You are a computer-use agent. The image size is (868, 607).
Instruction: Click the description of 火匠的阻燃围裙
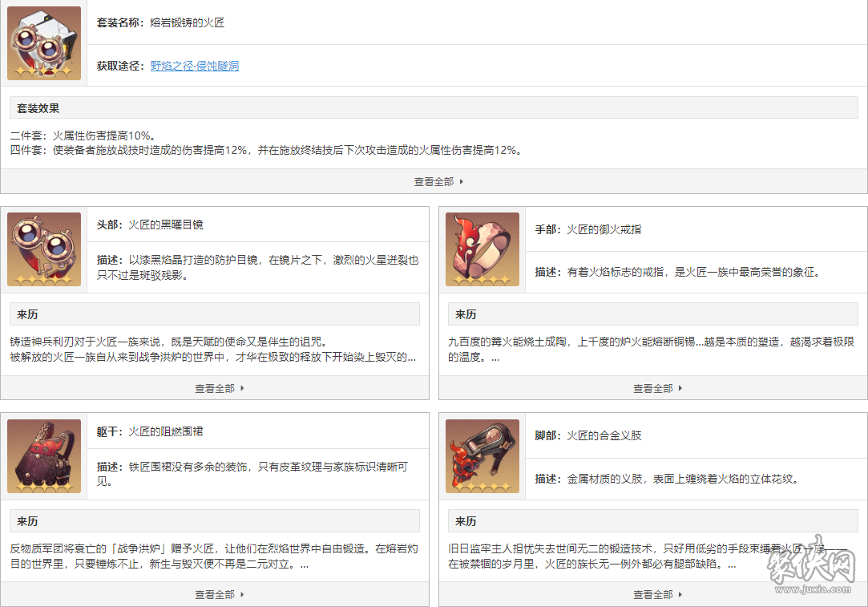[x=252, y=474]
